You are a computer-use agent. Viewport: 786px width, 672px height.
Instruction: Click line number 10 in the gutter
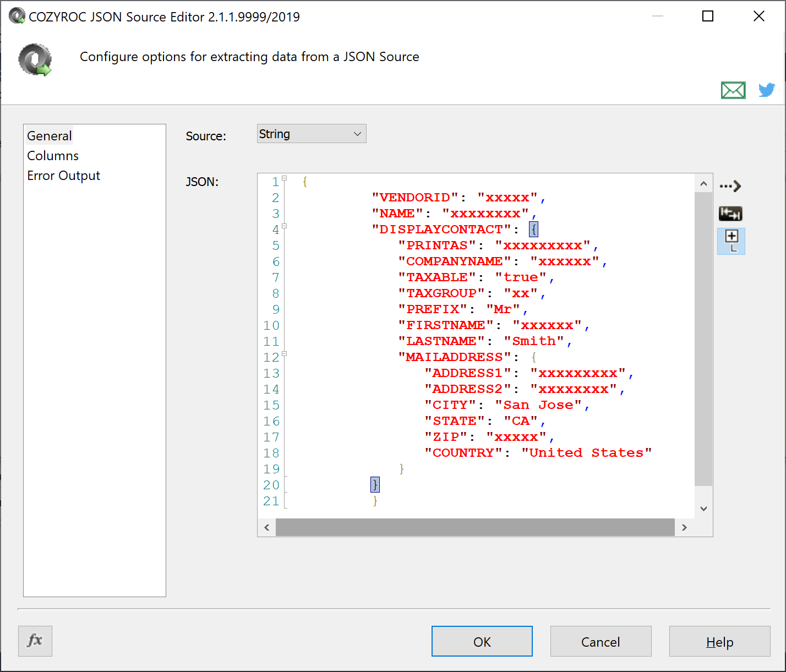point(271,325)
